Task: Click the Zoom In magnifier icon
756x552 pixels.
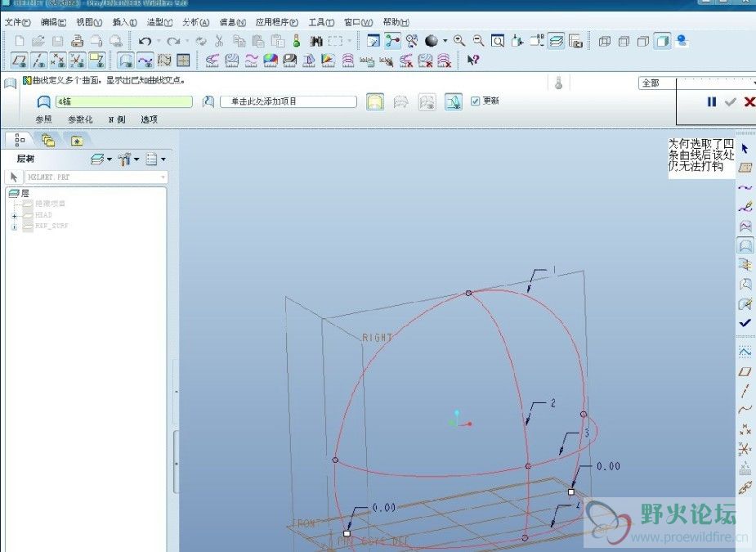Action: 459,41
